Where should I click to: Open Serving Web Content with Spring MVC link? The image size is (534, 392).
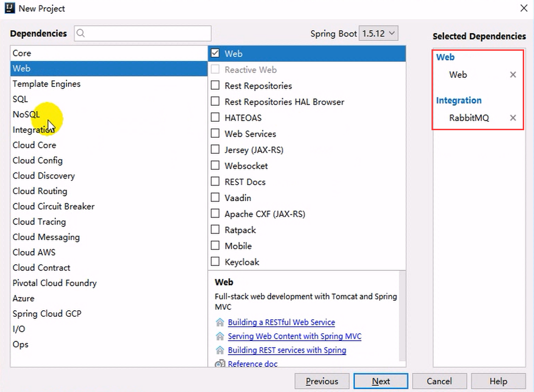click(295, 336)
